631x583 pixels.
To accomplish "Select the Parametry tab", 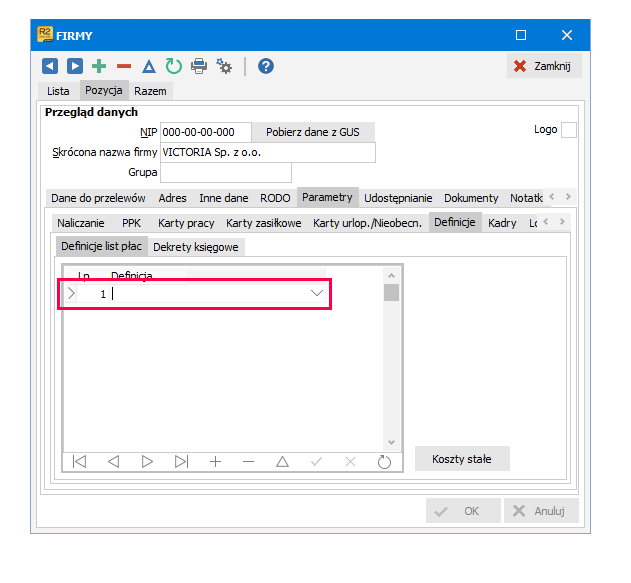I will pyautogui.click(x=327, y=197).
